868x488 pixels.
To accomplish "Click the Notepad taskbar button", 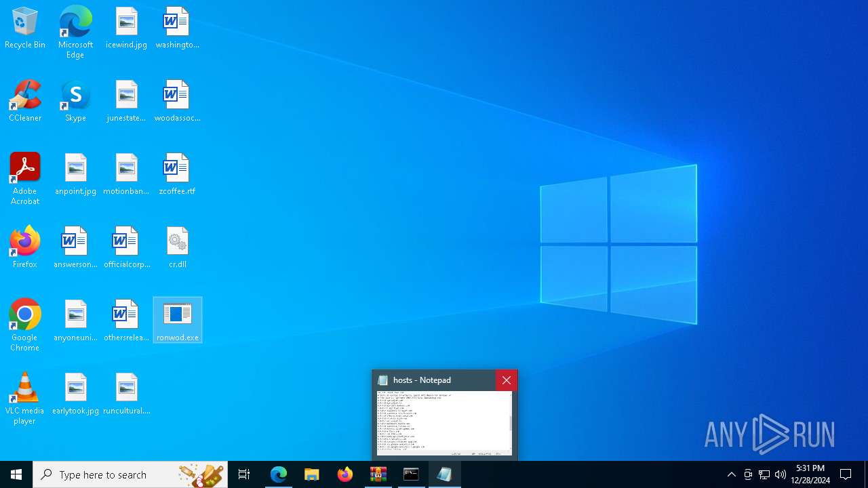I will (x=444, y=474).
